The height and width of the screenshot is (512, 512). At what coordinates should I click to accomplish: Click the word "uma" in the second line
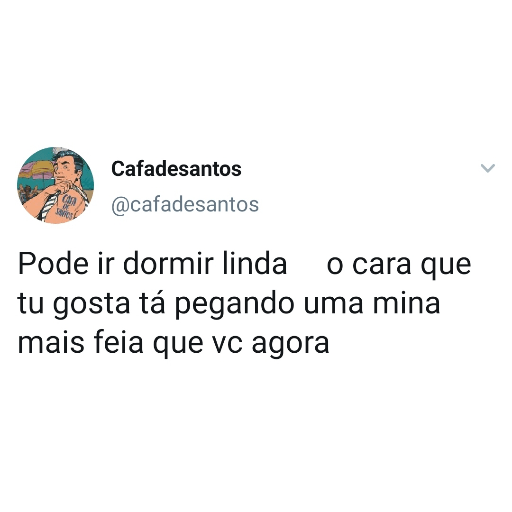[333, 304]
